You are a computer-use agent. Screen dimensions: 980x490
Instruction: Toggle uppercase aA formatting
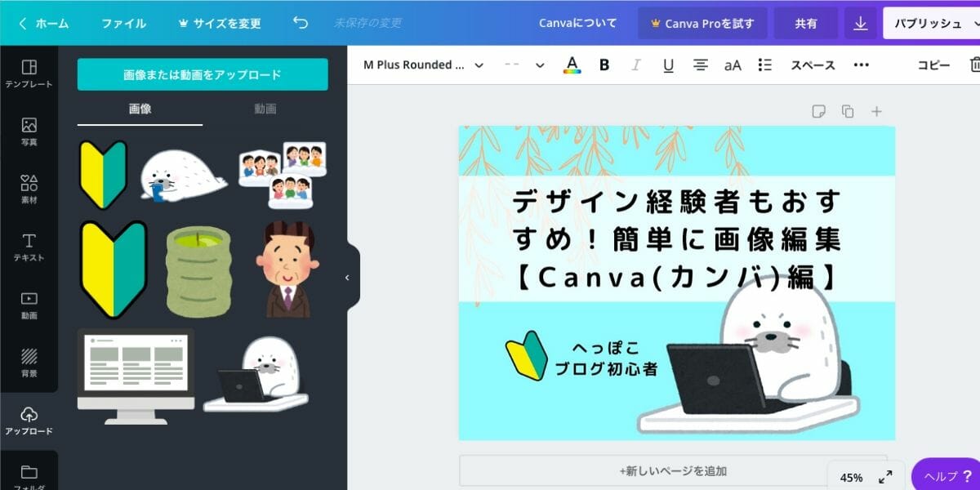[x=733, y=65]
